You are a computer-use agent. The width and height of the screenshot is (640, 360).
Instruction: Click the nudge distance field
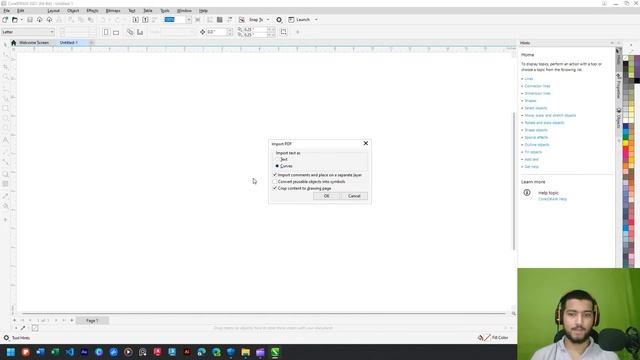pyautogui.click(x=216, y=32)
